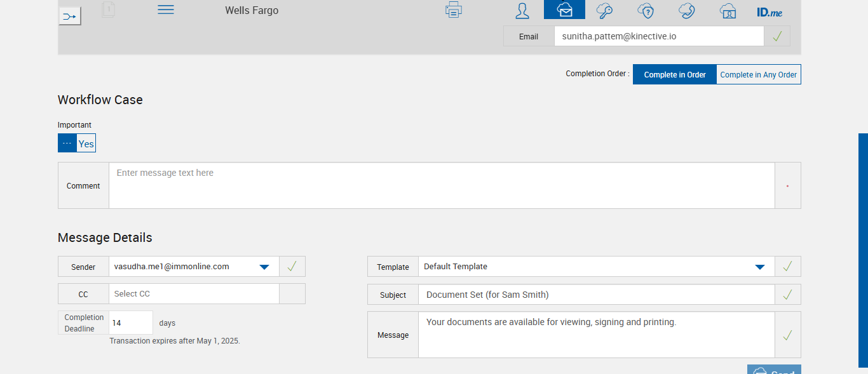The image size is (868, 374).
Task: Click the Completion Deadline days field
Action: click(130, 323)
